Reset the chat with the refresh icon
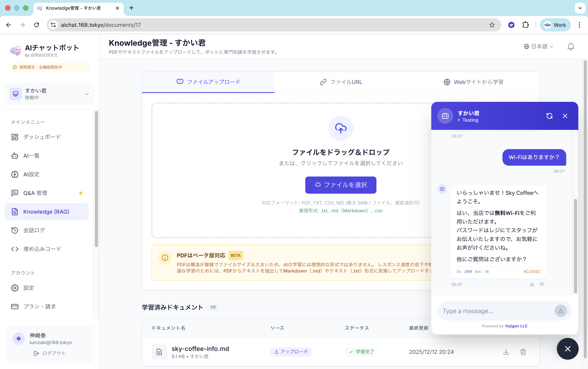Image resolution: width=588 pixels, height=369 pixels. tap(549, 116)
